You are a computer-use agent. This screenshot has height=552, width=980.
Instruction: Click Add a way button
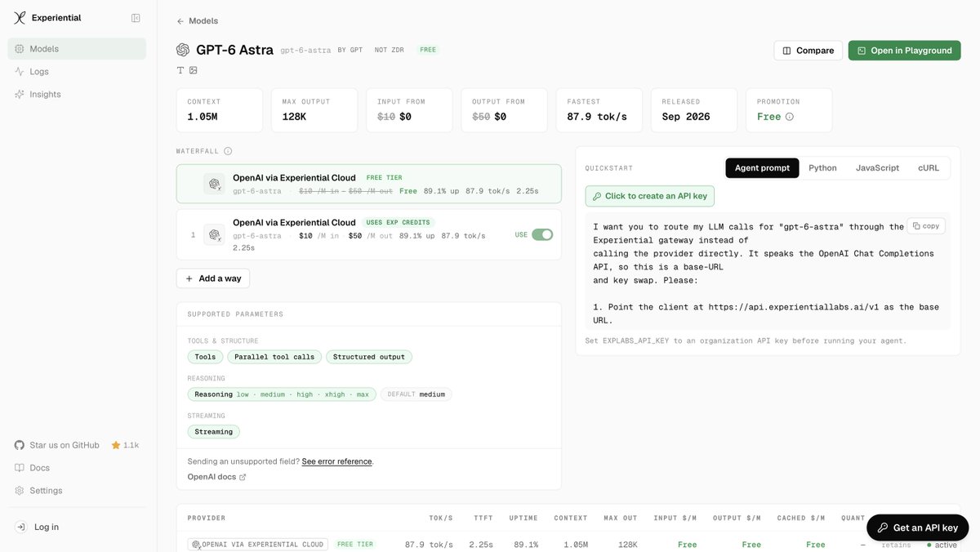coord(213,278)
